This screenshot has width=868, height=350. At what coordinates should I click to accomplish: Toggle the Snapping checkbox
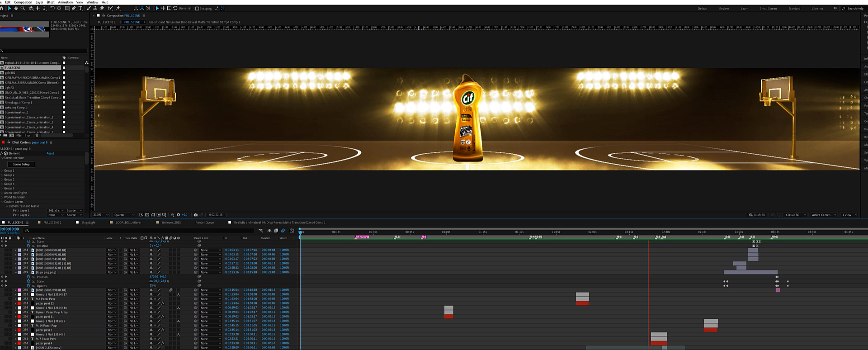click(x=197, y=8)
